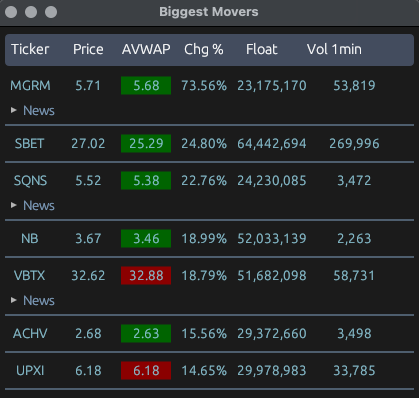The height and width of the screenshot is (398, 419).
Task: Click the green 2.63 AVWAP cell
Action: click(x=146, y=334)
